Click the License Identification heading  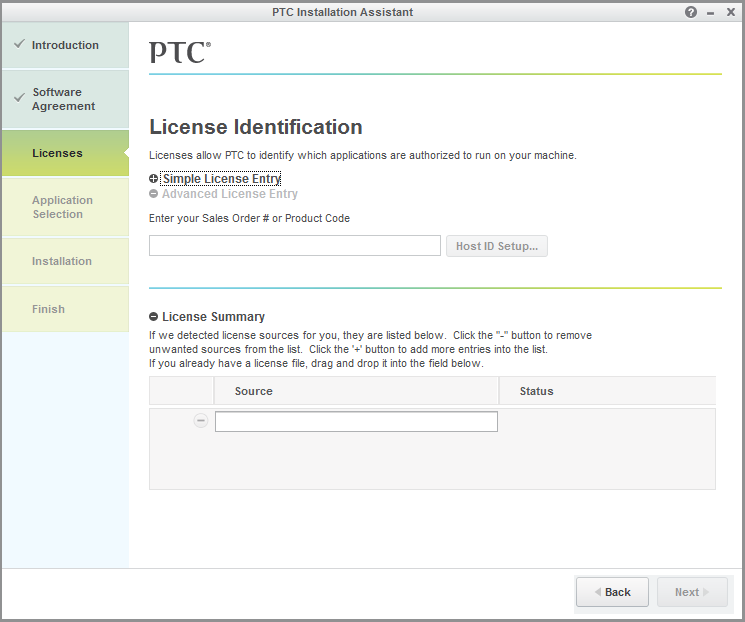(x=256, y=127)
